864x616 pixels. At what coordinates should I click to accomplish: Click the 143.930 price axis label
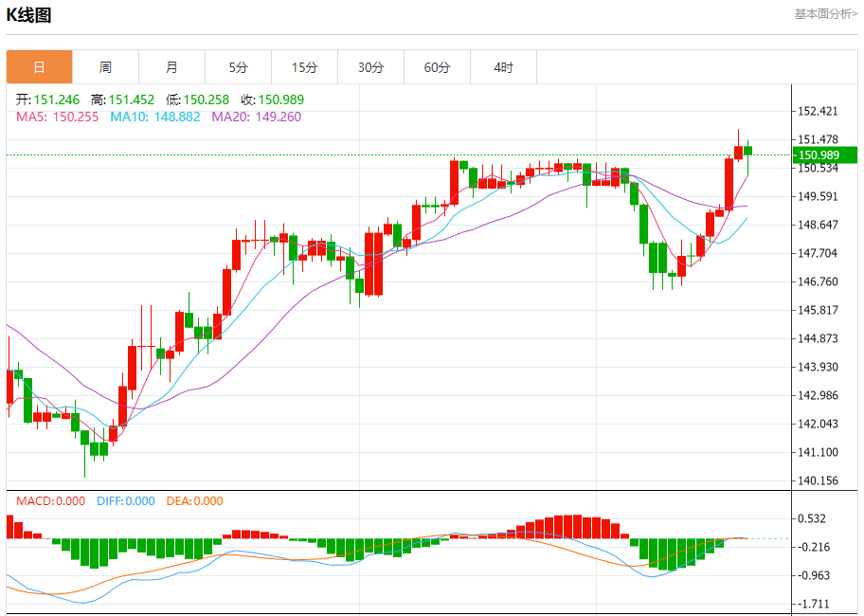[818, 367]
